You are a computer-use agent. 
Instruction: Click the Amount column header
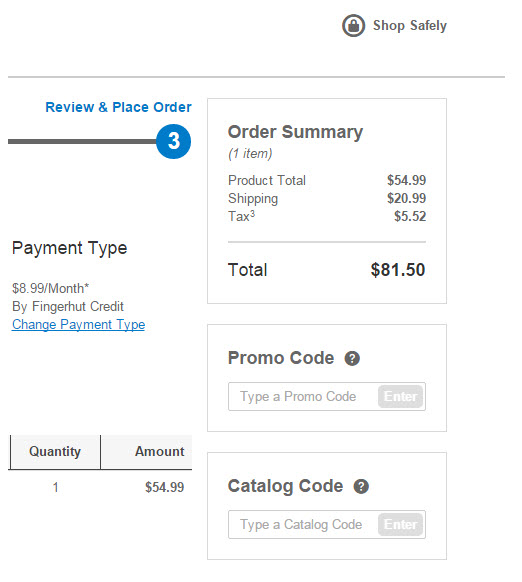pos(146,452)
